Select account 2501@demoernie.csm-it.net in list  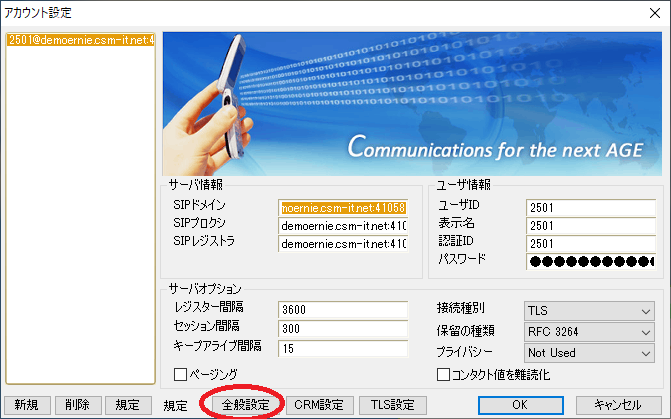(x=80, y=40)
